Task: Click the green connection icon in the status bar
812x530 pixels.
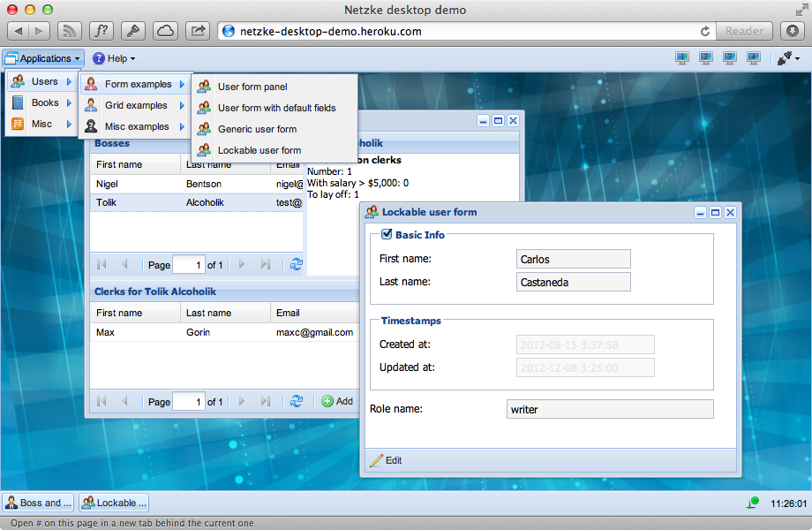Action: 752,502
